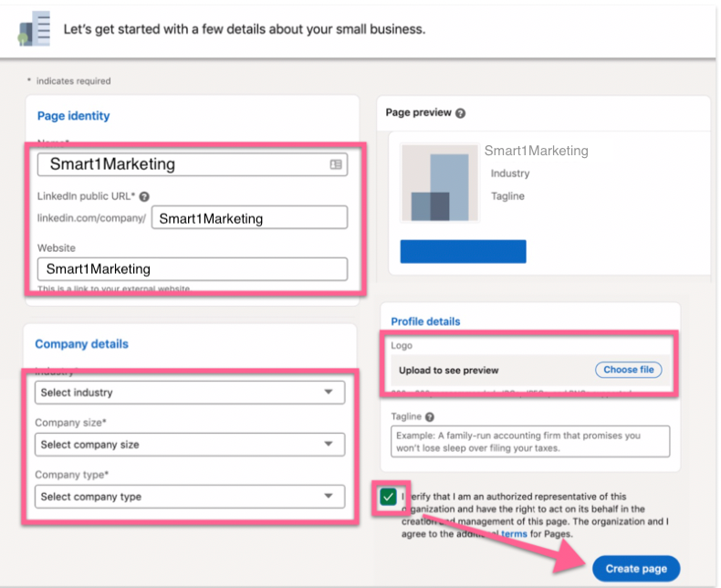
Task: Click the small business building icon
Action: point(34,29)
